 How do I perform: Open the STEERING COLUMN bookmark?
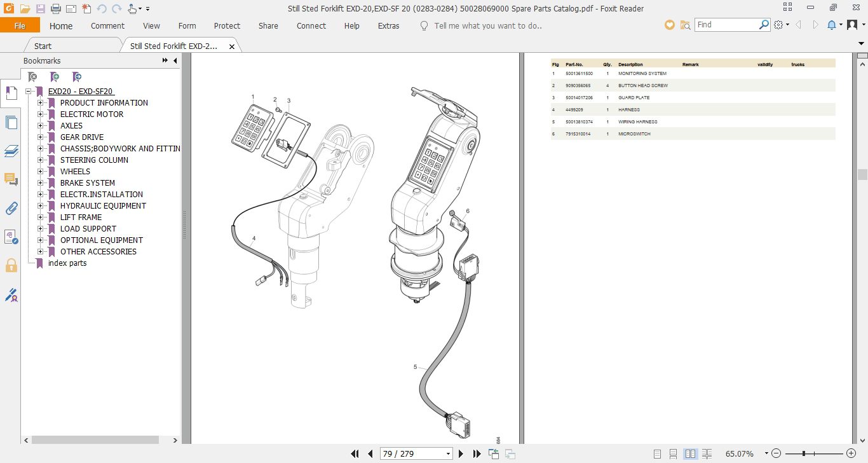click(94, 160)
